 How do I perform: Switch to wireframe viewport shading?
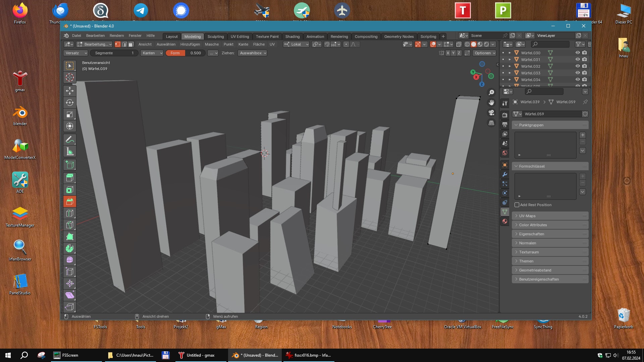(x=467, y=44)
